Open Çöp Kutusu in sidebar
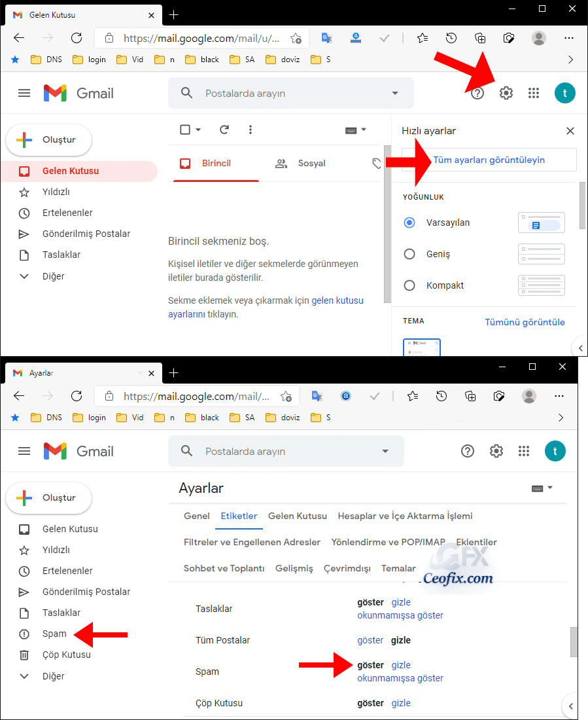 (66, 655)
